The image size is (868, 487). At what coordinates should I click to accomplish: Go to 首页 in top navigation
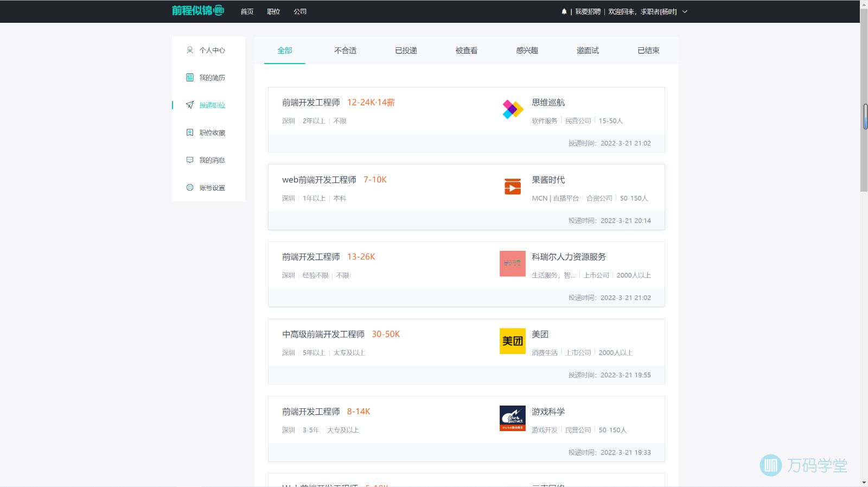pyautogui.click(x=247, y=11)
